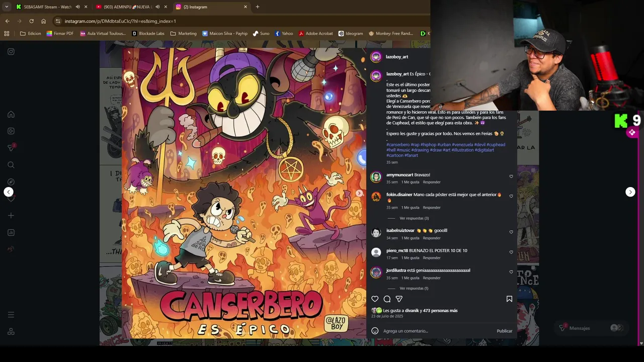Share the post via paper plane icon
Image resolution: width=644 pixels, height=362 pixels.
(x=399, y=299)
